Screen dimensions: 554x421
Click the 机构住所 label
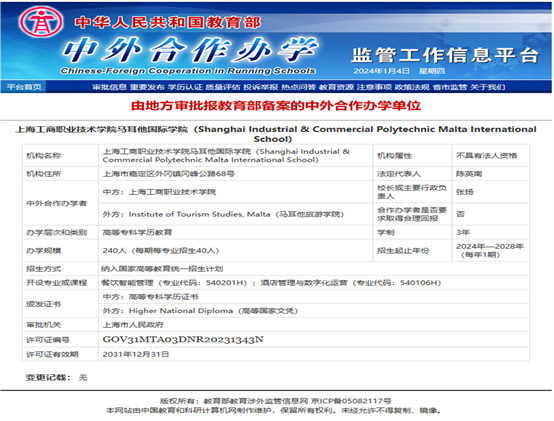[44, 174]
